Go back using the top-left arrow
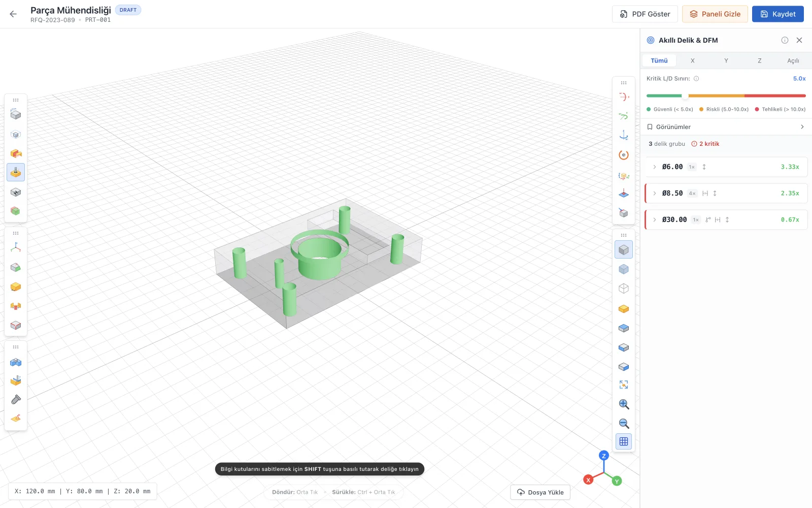The width and height of the screenshot is (812, 508). 13,14
